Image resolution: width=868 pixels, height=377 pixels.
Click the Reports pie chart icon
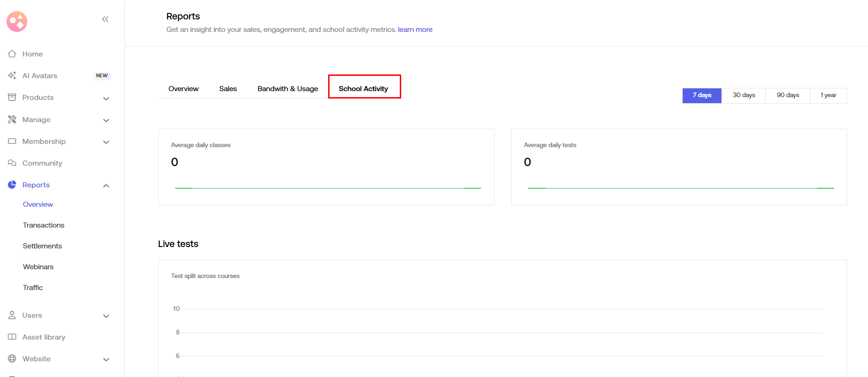coord(12,185)
